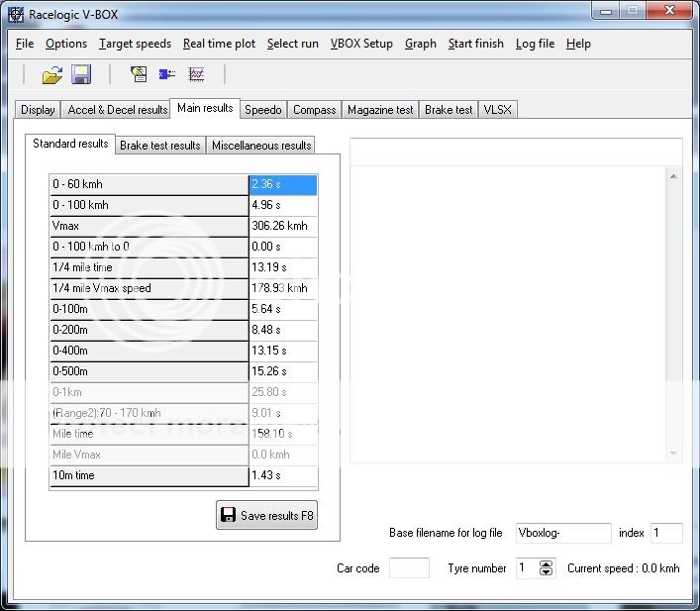
Task: Click the 0-400m row label
Action: (149, 351)
